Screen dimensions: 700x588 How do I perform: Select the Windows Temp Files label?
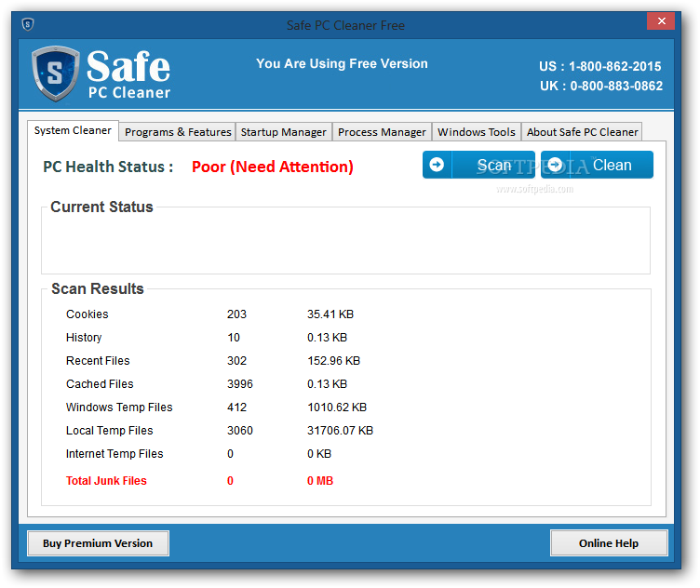click(x=119, y=407)
